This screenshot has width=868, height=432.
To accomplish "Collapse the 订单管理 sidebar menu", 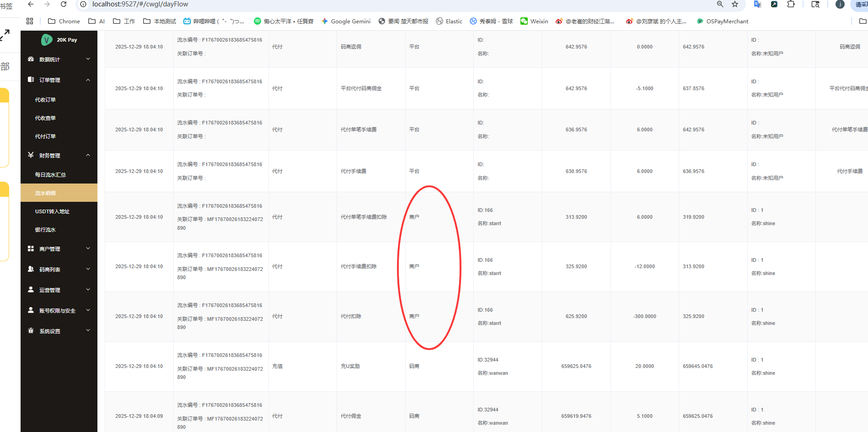I will (x=59, y=80).
